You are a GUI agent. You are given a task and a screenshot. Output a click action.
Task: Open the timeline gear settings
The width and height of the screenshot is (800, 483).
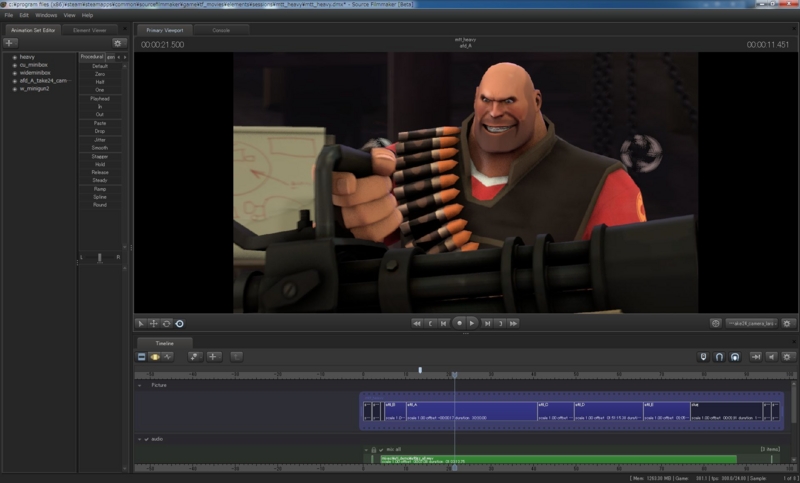pyautogui.click(x=787, y=357)
